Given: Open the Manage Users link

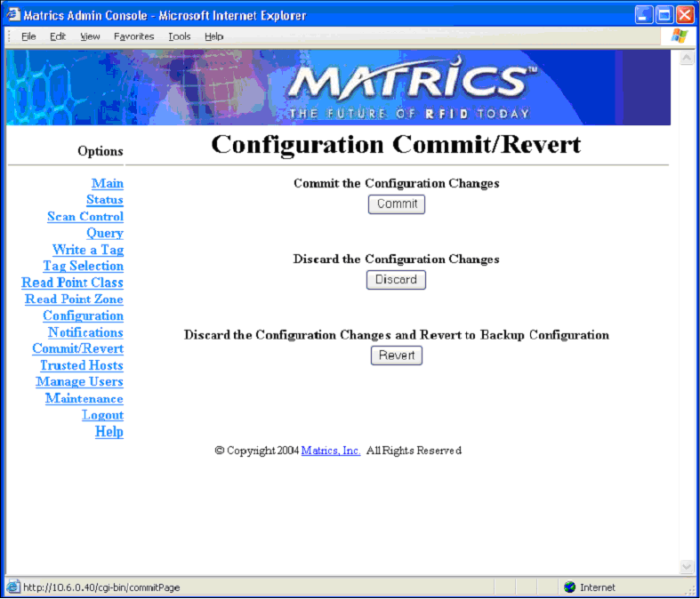Looking at the screenshot, I should [79, 382].
